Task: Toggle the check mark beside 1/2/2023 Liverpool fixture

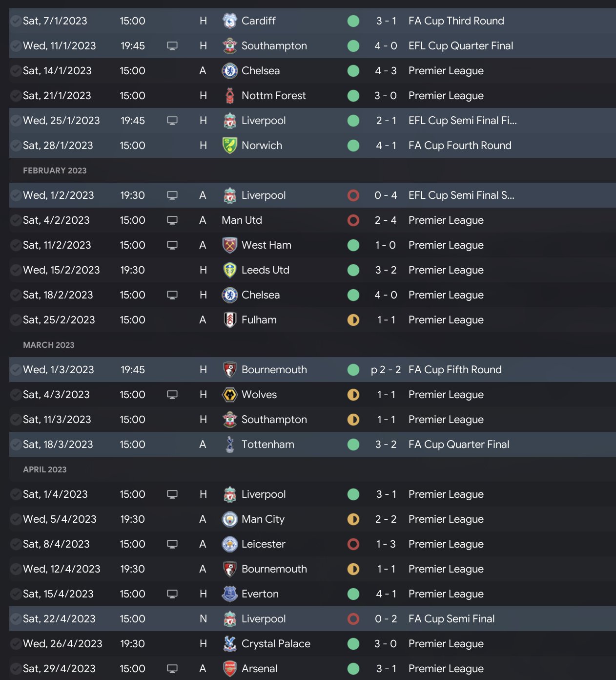Action: click(x=16, y=195)
